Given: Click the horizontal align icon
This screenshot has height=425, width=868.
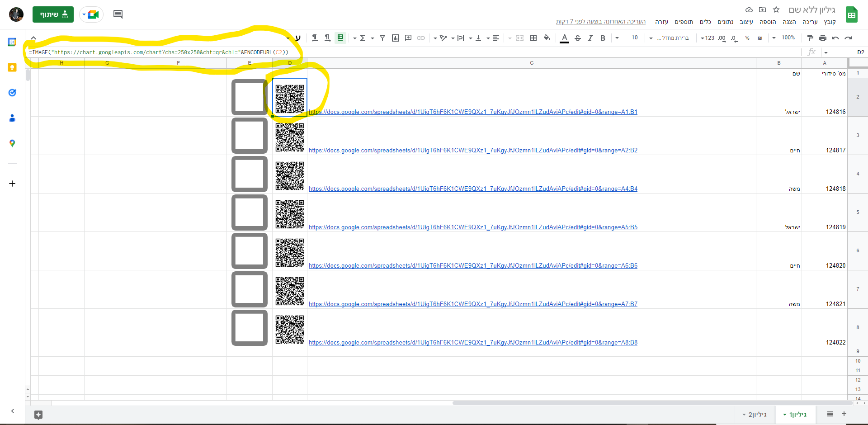Looking at the screenshot, I should coord(496,38).
